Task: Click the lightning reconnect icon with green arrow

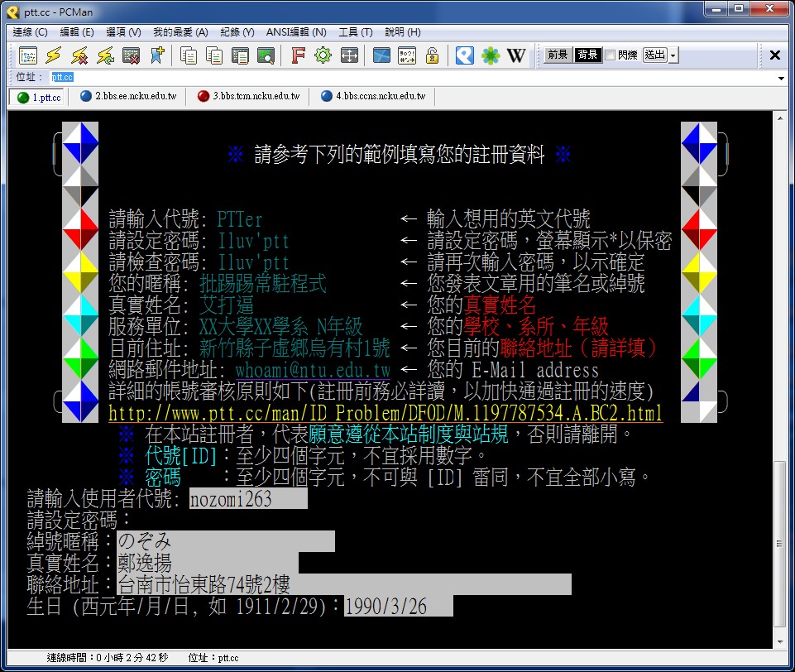Action: click(x=105, y=55)
